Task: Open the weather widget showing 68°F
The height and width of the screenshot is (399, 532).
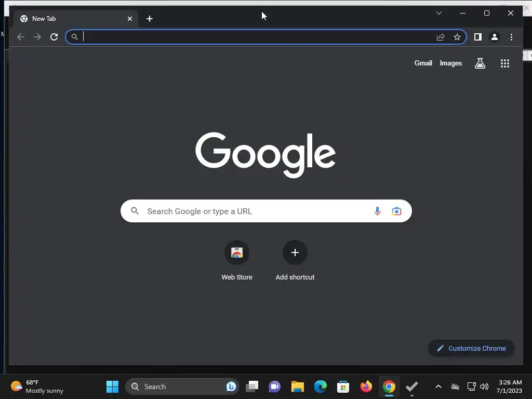Action: point(37,387)
